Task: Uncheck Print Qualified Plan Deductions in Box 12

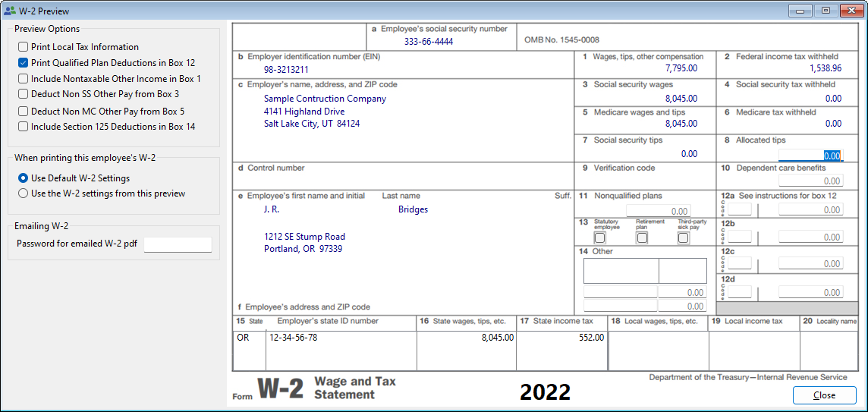Action: [24, 63]
